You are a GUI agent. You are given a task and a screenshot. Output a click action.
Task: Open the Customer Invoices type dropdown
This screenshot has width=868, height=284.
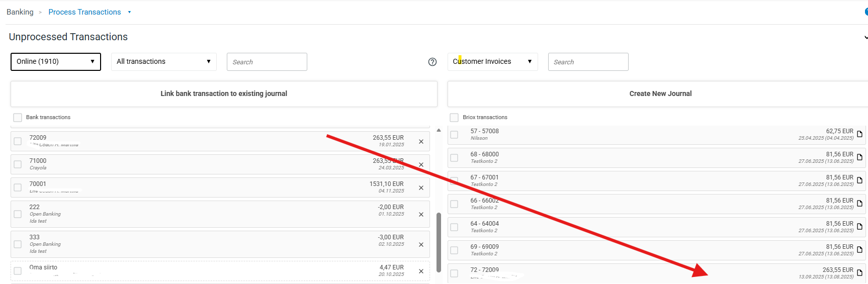(x=492, y=62)
